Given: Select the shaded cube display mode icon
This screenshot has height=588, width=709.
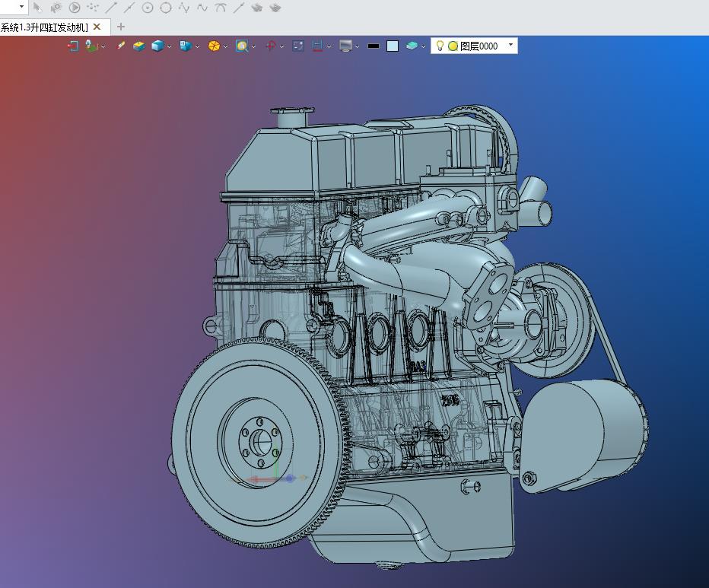Looking at the screenshot, I should pos(157,46).
